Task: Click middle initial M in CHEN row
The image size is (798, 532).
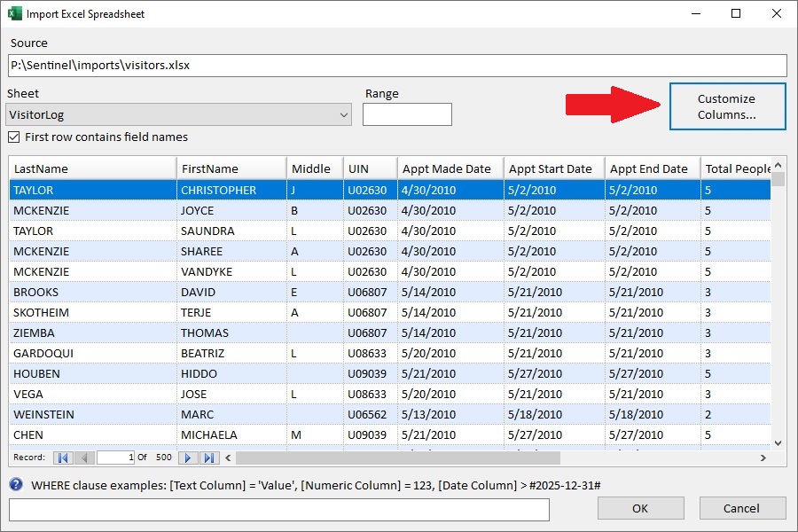Action: click(315, 434)
